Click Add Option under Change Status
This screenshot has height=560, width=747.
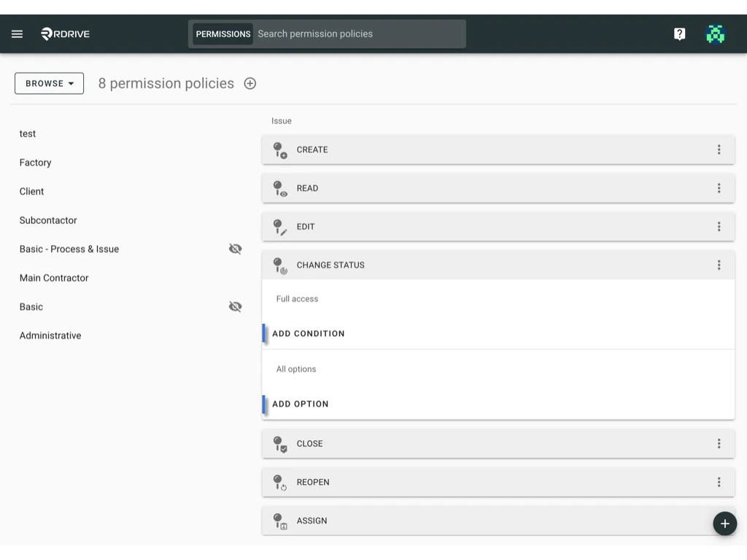click(x=300, y=404)
